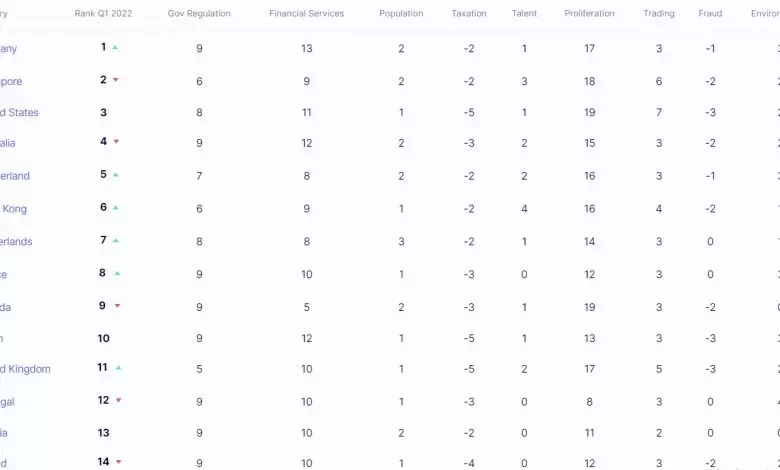Click the red down arrow beside rank 4
The width and height of the screenshot is (780, 470).
(116, 141)
